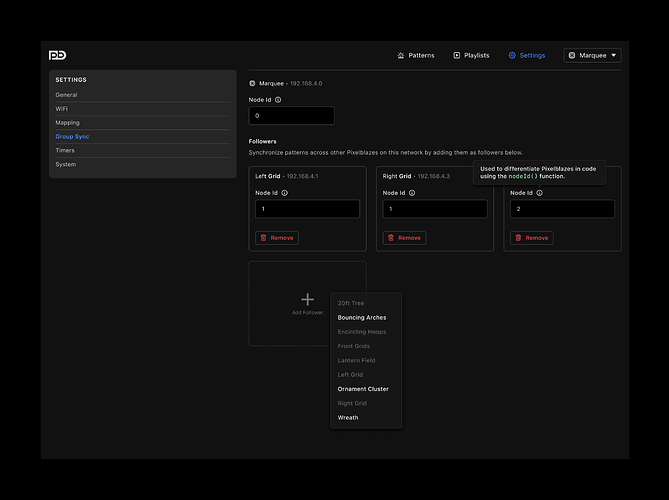Click the Pixelblaze PB logo

click(57, 55)
